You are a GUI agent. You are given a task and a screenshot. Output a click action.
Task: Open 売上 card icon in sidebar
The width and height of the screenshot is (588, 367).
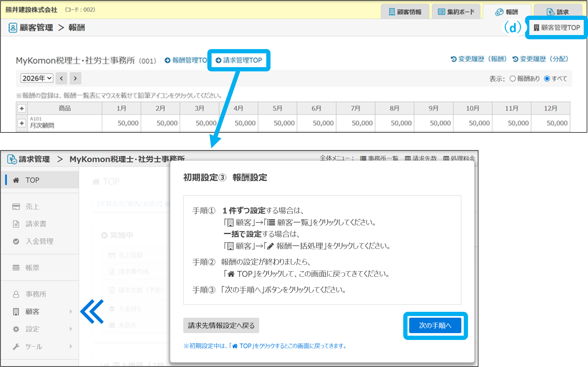(x=16, y=206)
